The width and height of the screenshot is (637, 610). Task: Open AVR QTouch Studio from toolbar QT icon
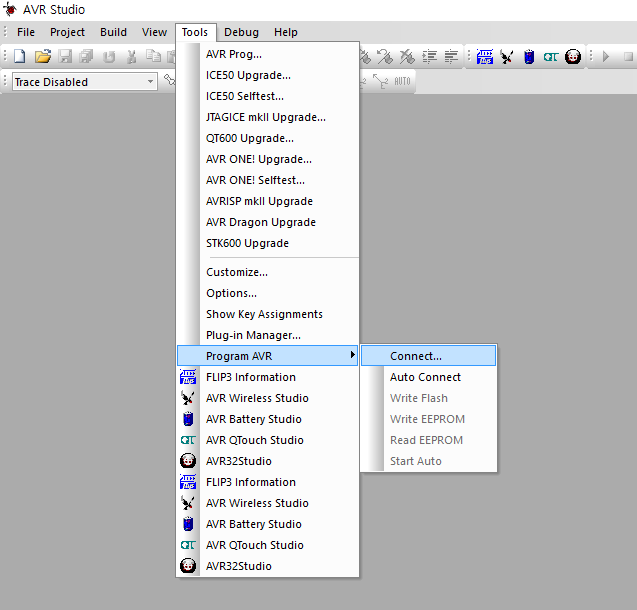[551, 57]
